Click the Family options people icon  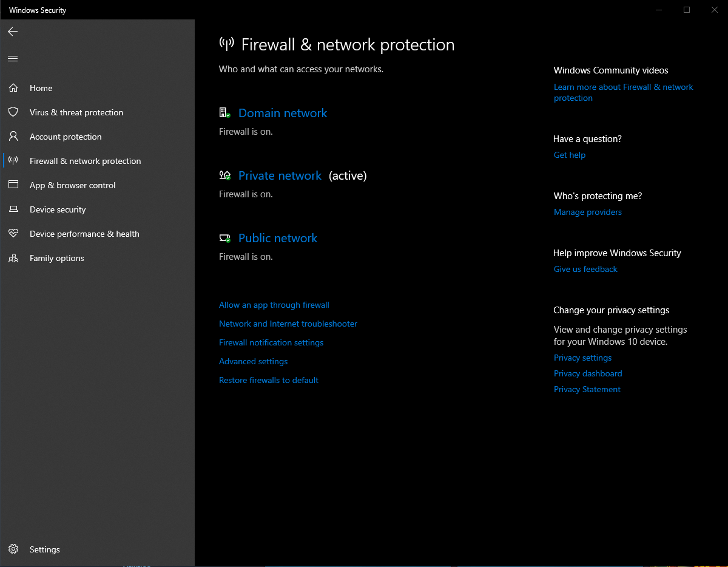click(x=13, y=258)
